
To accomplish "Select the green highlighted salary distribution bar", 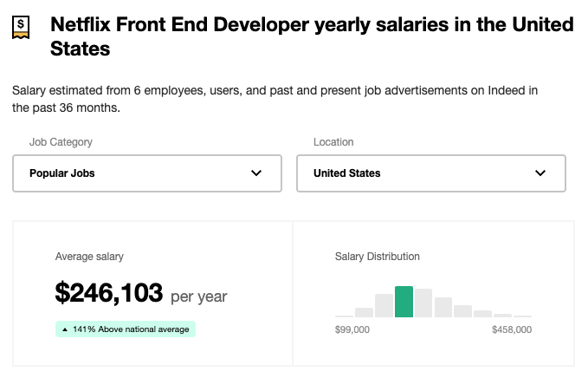I will coord(404,302).
